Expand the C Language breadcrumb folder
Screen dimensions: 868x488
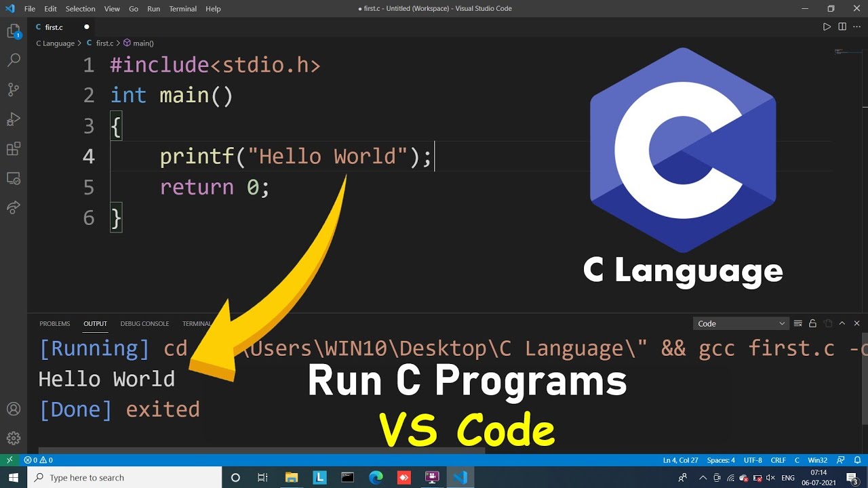tap(56, 43)
